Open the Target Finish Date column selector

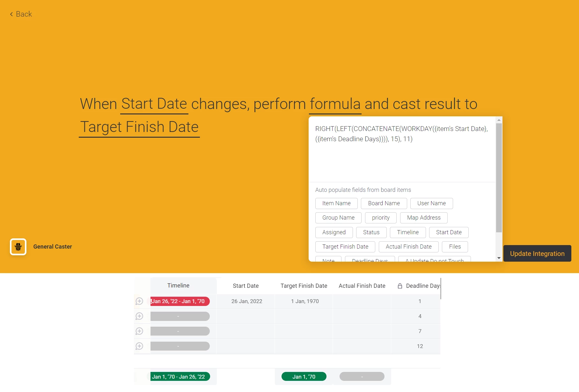[x=139, y=127]
